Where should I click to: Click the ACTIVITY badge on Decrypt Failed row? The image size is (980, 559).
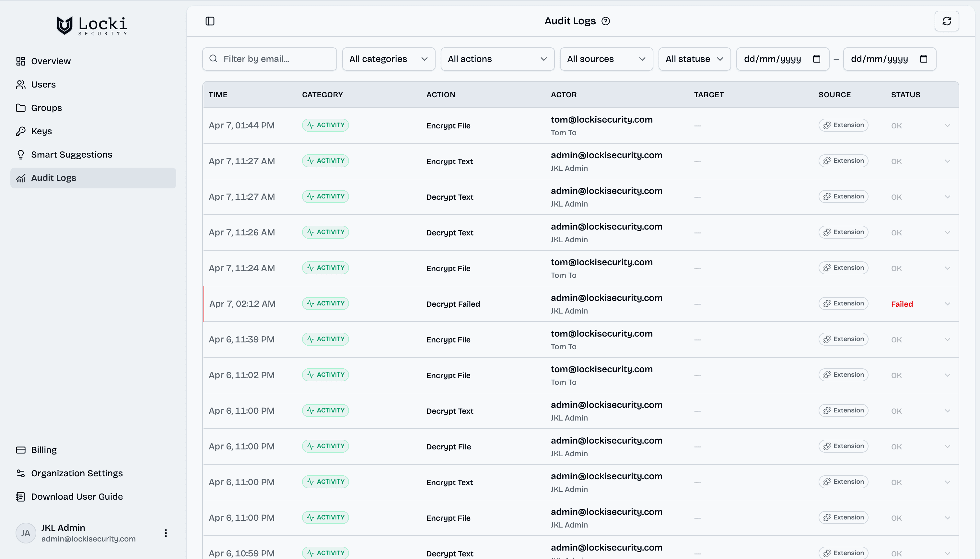coord(325,303)
